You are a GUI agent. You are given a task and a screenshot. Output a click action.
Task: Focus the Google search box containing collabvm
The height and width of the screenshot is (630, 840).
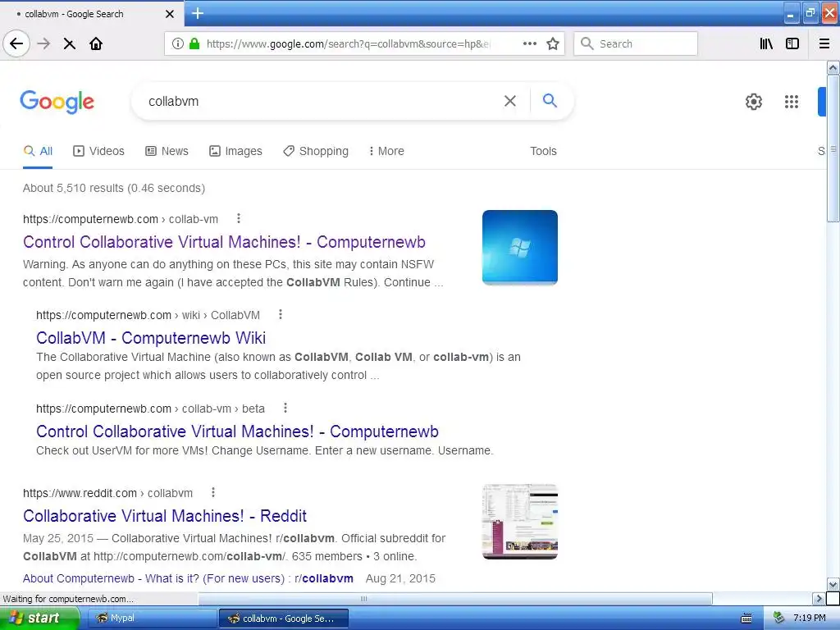coord(322,101)
